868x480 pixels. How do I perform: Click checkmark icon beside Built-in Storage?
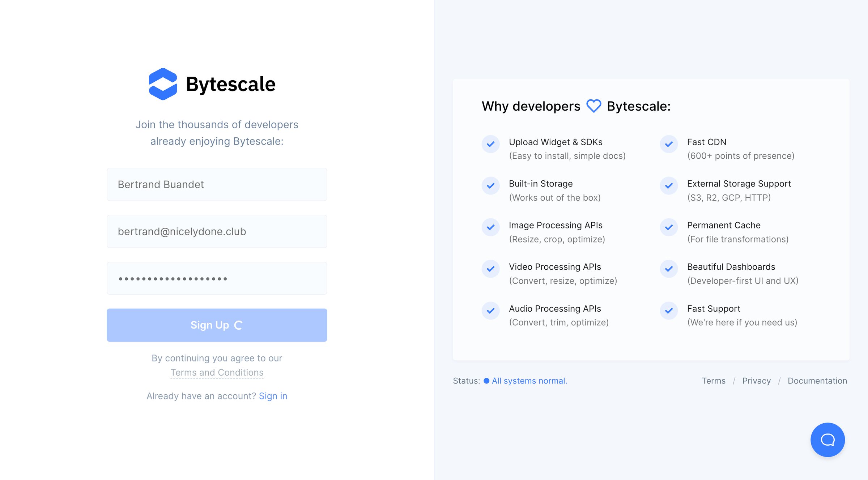[x=490, y=185]
